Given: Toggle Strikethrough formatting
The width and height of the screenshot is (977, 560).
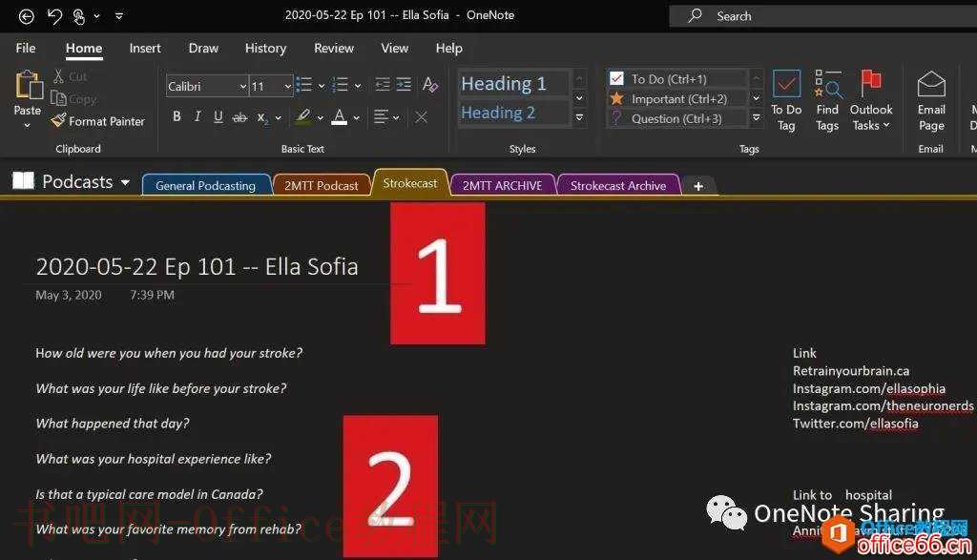Looking at the screenshot, I should click(x=239, y=117).
